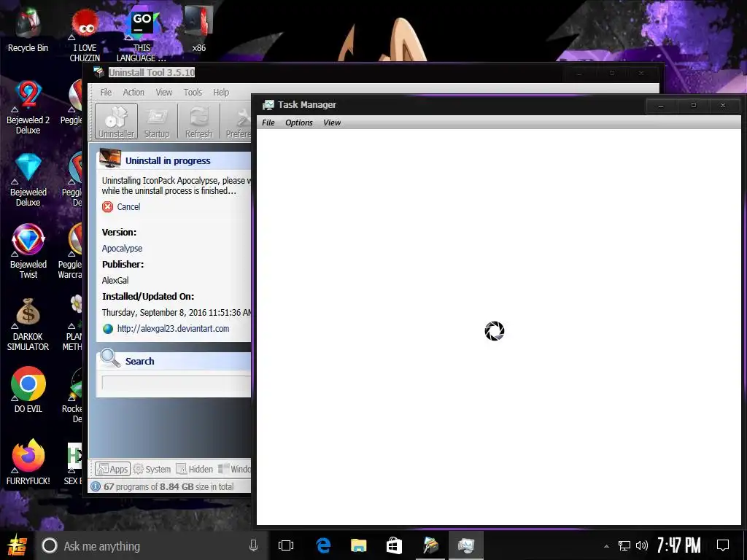
Task: Click the globe icon beside the deviantart URL
Action: (108, 329)
